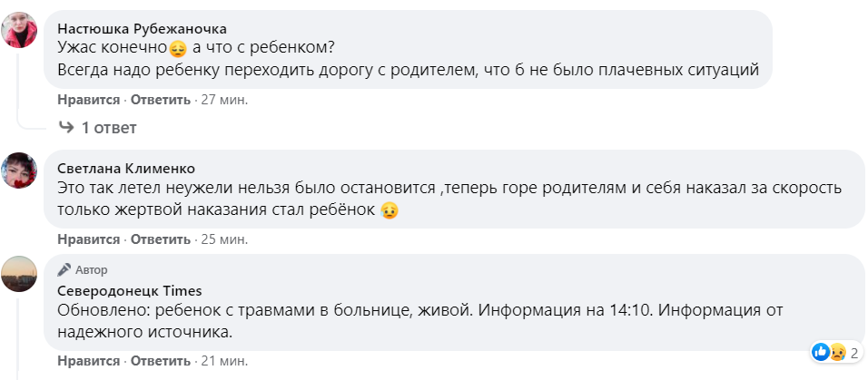Click Настюшка Рубежаночка's profile avatar
Image resolution: width=868 pixels, height=380 pixels.
coord(18,33)
